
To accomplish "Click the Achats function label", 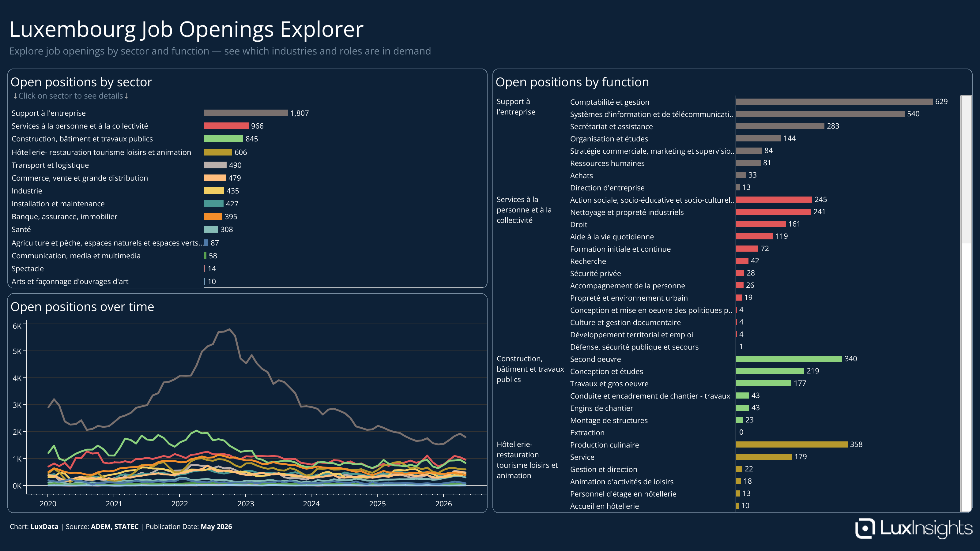I will point(581,176).
